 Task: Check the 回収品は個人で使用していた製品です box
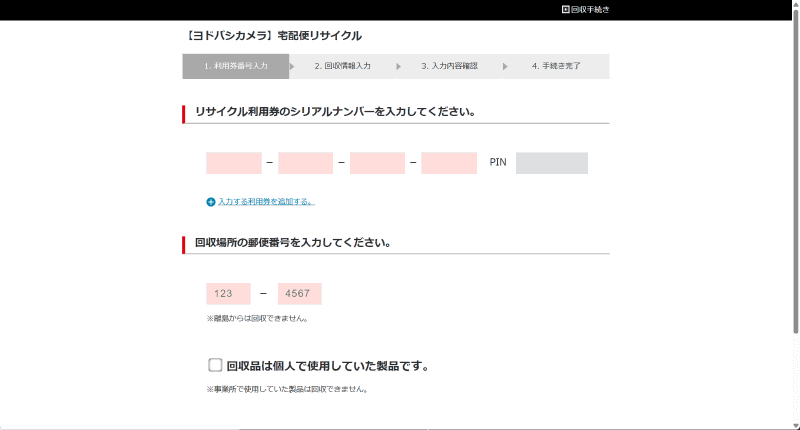[x=215, y=365]
